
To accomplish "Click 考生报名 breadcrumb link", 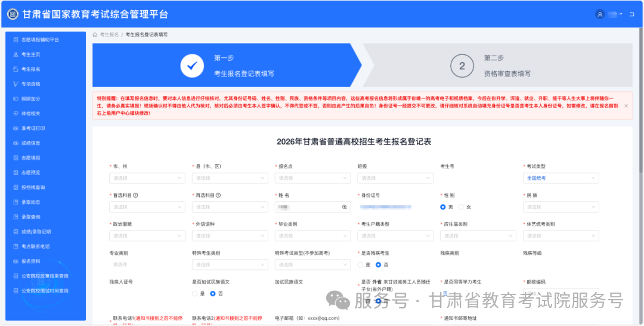I will [109, 35].
